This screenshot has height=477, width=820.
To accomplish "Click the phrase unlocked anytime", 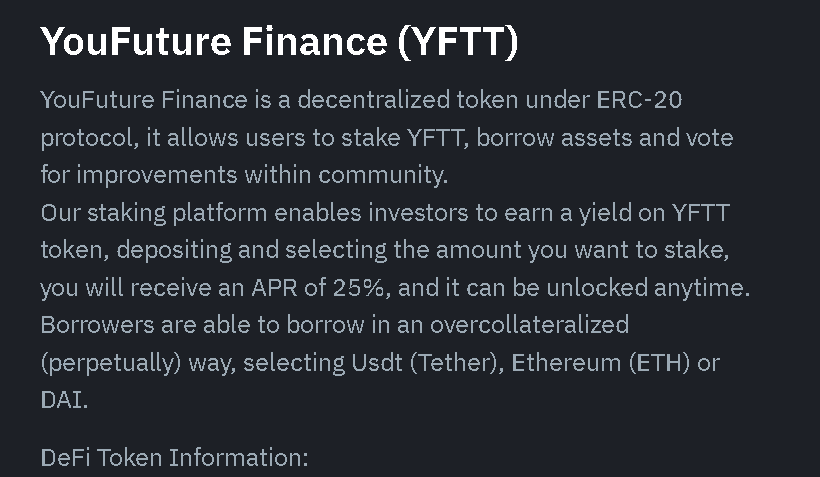I will [x=648, y=288].
